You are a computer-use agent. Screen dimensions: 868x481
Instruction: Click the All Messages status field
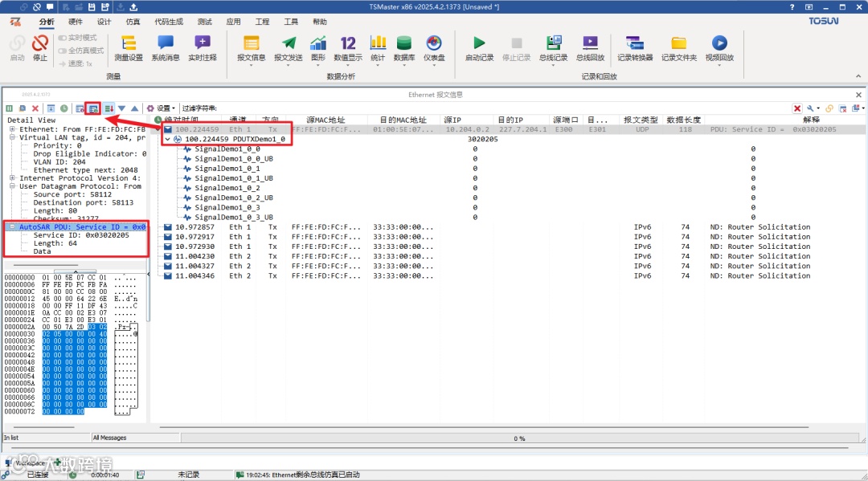(136, 438)
